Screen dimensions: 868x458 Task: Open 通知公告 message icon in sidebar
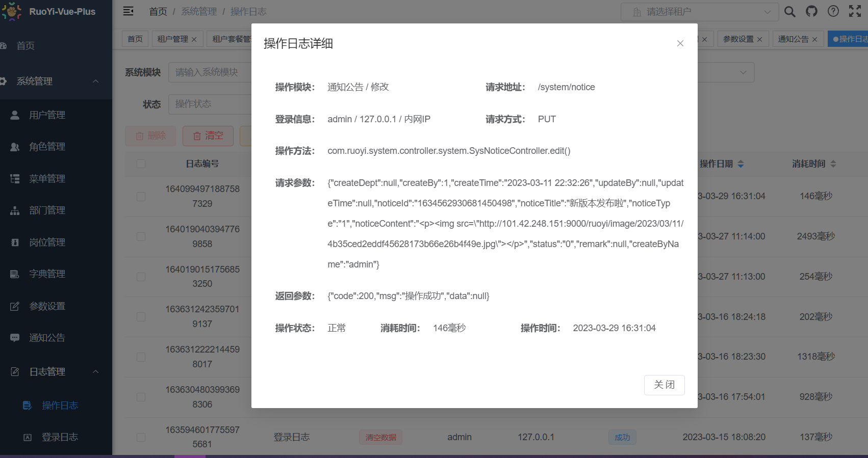15,338
